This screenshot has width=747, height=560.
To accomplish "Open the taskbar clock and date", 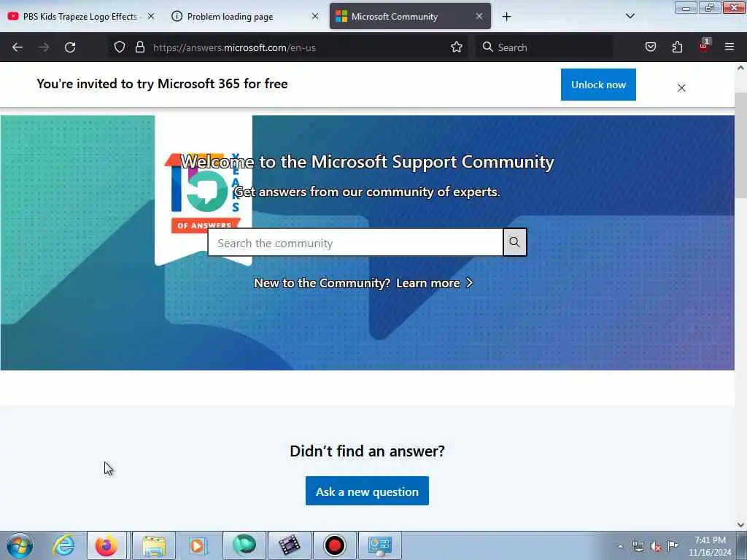I will coord(710,547).
